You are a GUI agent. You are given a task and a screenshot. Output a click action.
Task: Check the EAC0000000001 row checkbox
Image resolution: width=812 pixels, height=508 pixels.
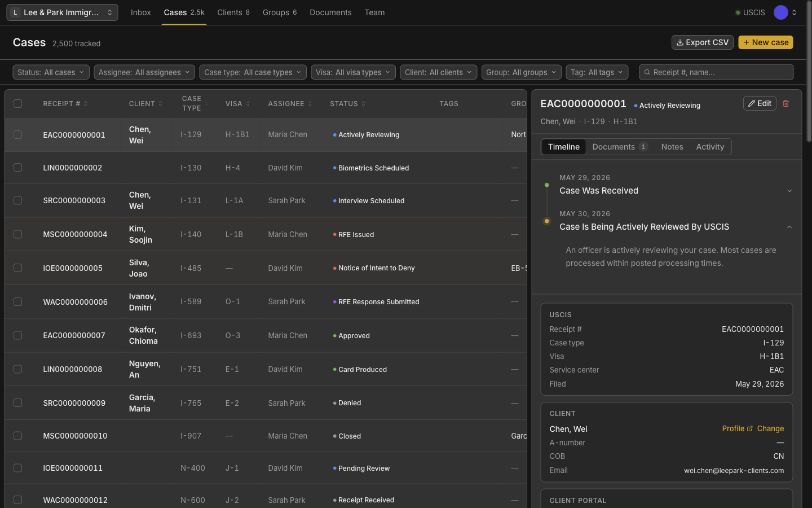18,135
